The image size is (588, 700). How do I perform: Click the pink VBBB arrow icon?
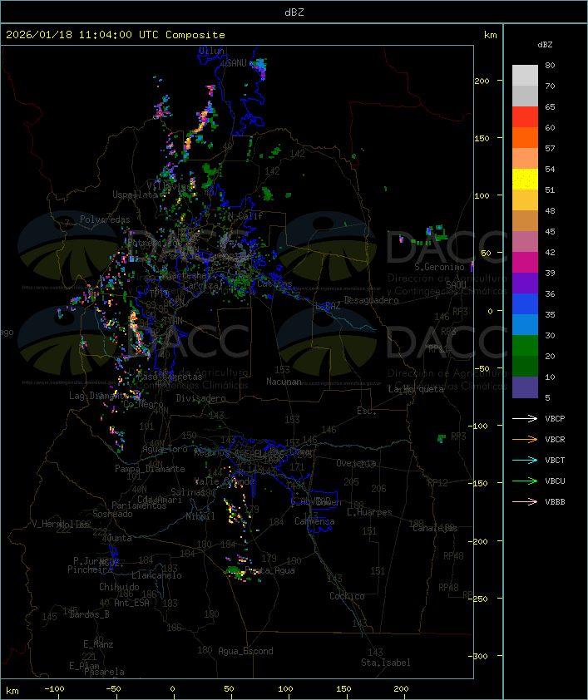click(x=525, y=502)
